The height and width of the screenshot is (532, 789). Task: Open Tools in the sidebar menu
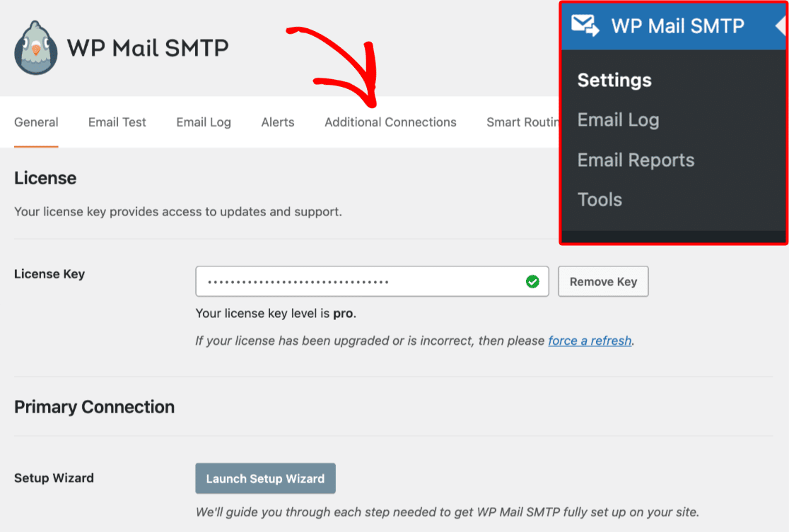pyautogui.click(x=600, y=200)
